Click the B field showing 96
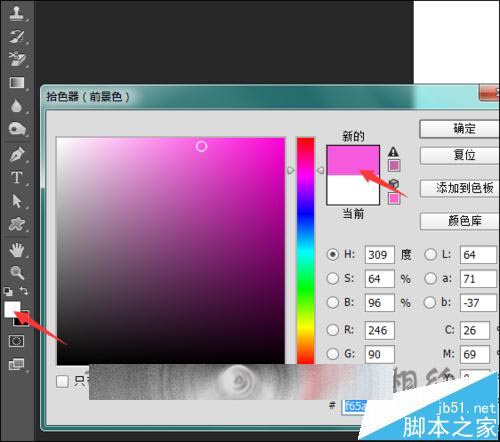Screen dimensions: 500x442 (x=380, y=303)
